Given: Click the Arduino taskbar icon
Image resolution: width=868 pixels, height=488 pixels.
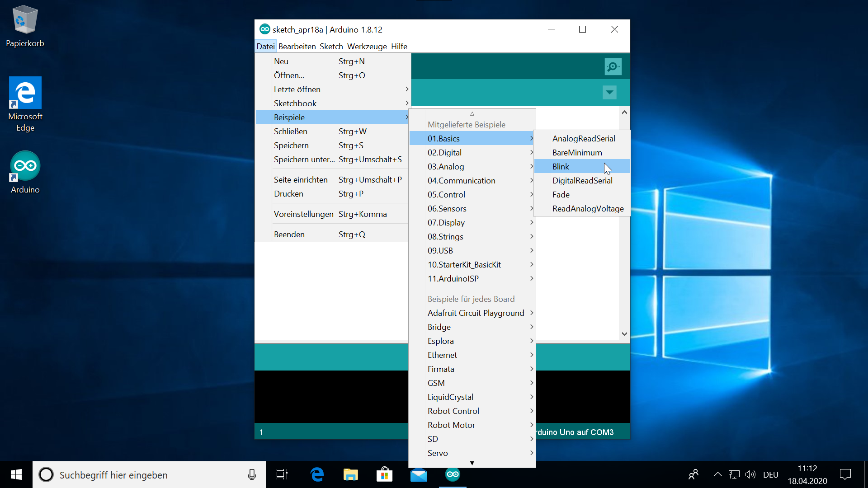Looking at the screenshot, I should [453, 474].
